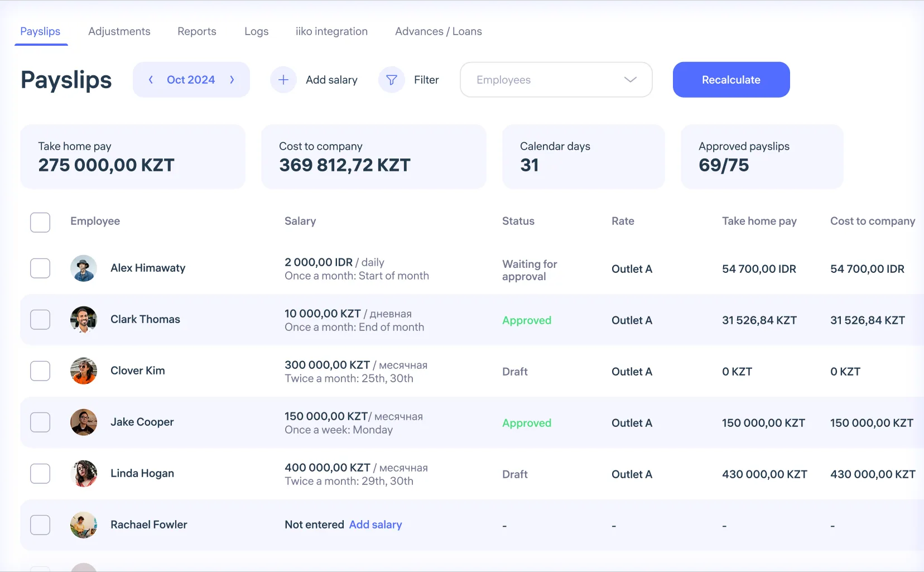Click the Take home pay summary card
The image size is (924, 572).
[x=133, y=157]
